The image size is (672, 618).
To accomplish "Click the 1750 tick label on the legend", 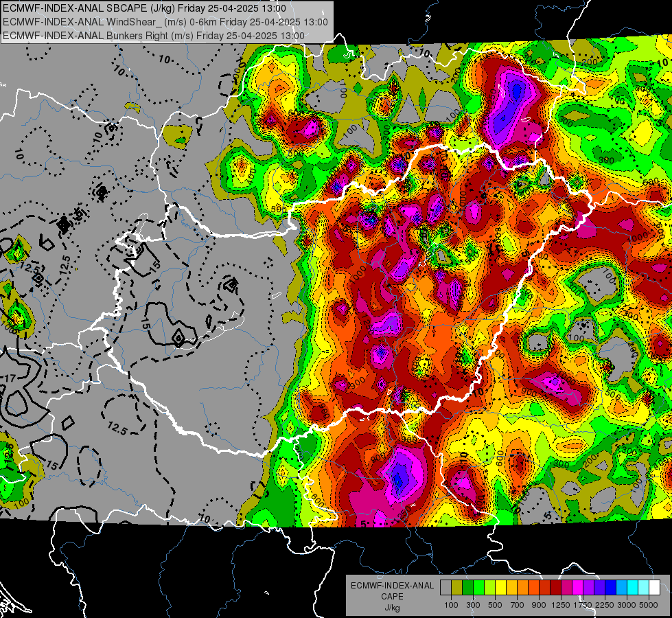I will point(583,605).
